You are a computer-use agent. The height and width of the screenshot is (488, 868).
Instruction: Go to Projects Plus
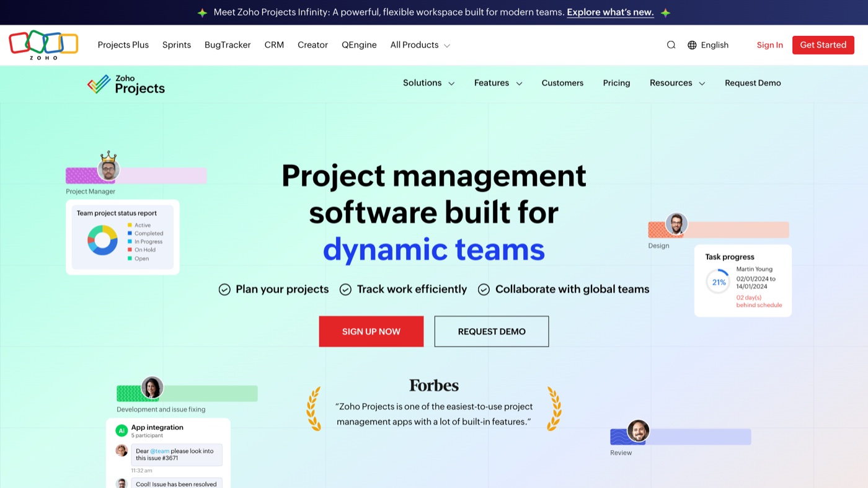[x=123, y=45]
